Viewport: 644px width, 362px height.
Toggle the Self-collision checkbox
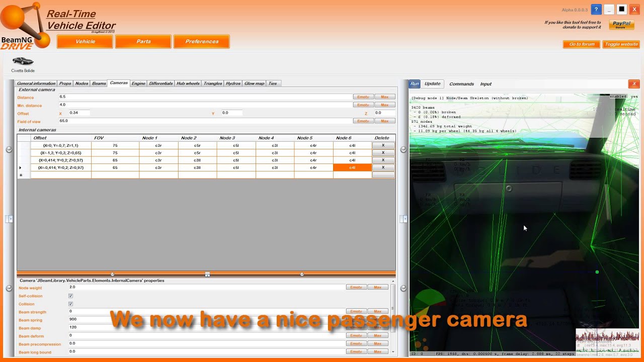[70, 296]
